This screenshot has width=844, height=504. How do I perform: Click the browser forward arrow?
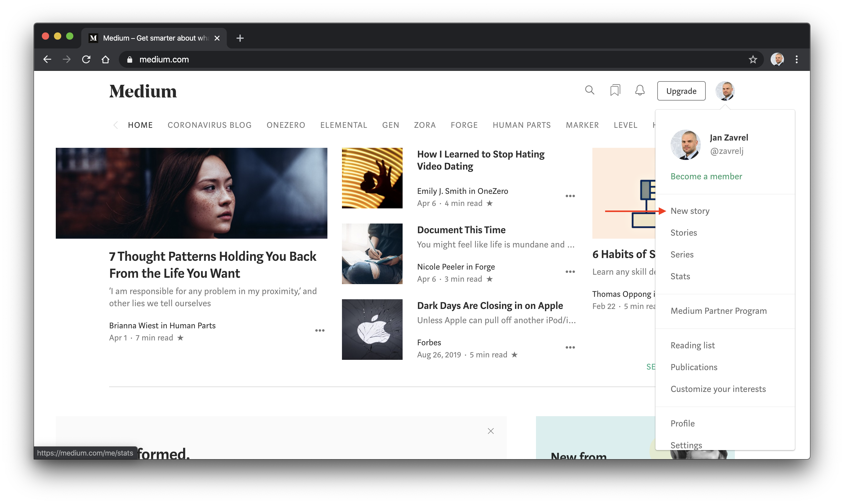pyautogui.click(x=67, y=59)
